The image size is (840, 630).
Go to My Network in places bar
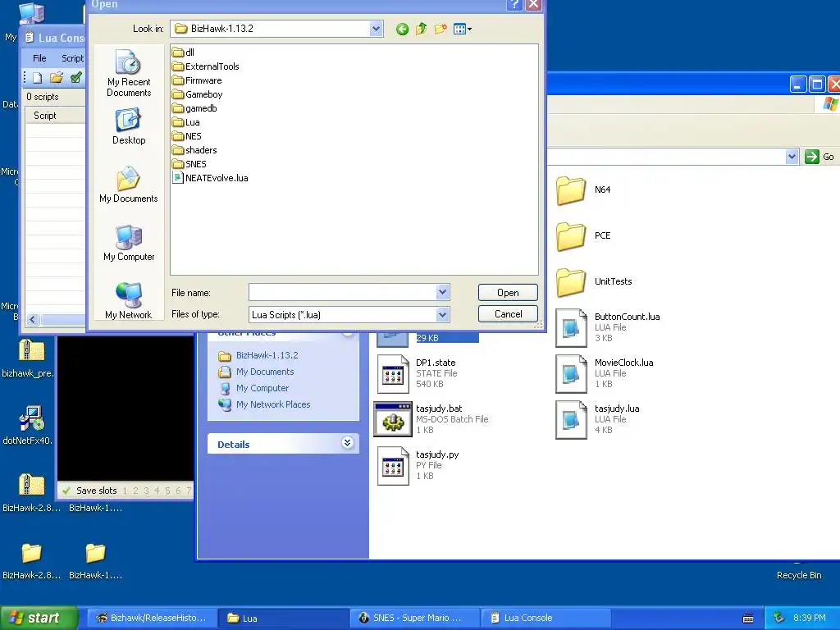(129, 301)
